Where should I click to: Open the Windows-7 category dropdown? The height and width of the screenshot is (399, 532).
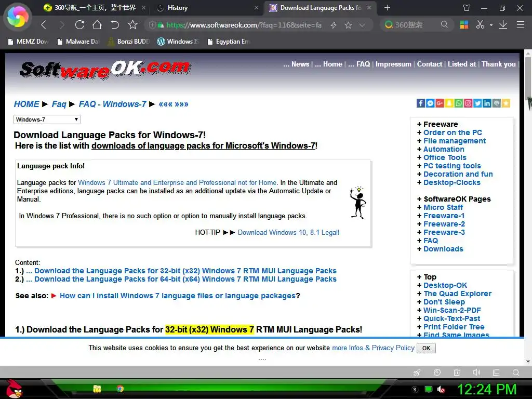click(47, 119)
